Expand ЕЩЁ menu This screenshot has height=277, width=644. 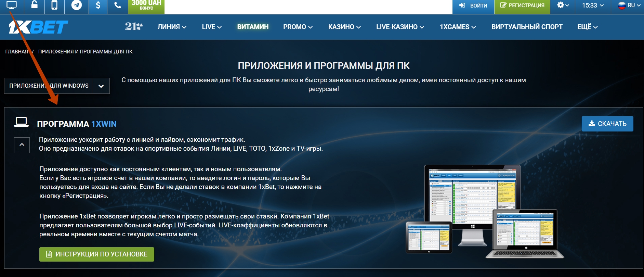click(x=588, y=27)
